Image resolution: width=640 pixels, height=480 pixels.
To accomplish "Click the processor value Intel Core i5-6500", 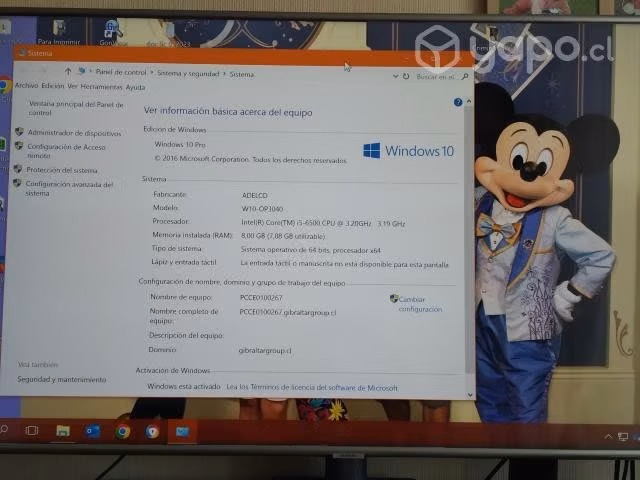I will point(323,223).
